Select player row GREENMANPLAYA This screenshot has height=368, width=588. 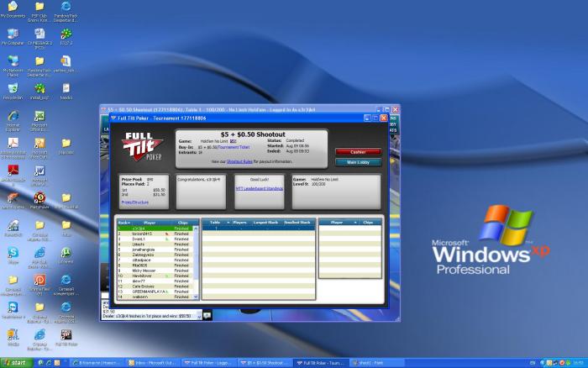[x=155, y=292]
